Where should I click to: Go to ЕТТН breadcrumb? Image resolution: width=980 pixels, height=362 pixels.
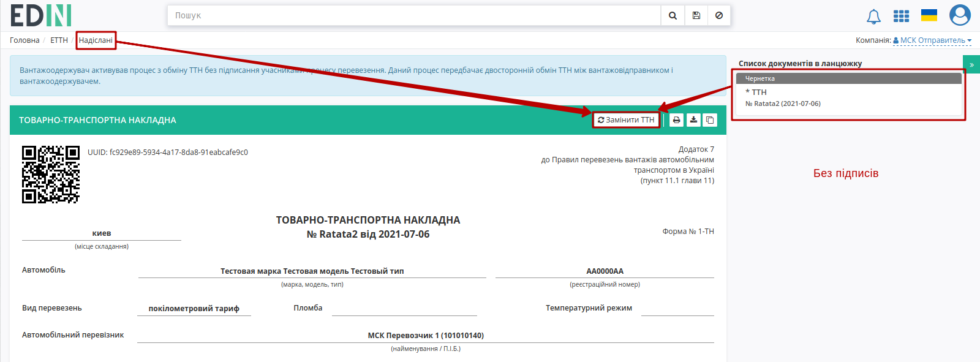(59, 40)
